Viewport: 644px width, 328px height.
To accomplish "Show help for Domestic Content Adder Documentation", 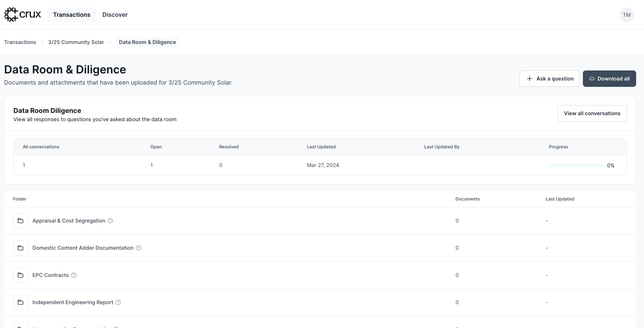I will tap(139, 248).
